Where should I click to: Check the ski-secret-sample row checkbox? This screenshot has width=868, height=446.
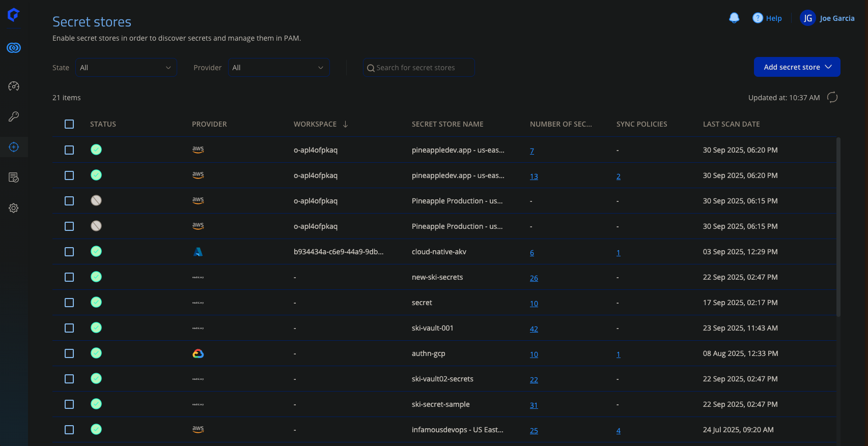point(69,404)
